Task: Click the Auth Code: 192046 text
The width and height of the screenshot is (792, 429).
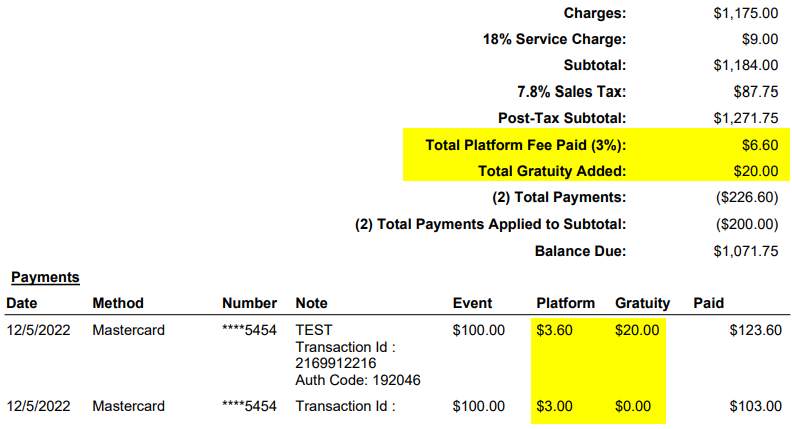Action: coord(358,380)
